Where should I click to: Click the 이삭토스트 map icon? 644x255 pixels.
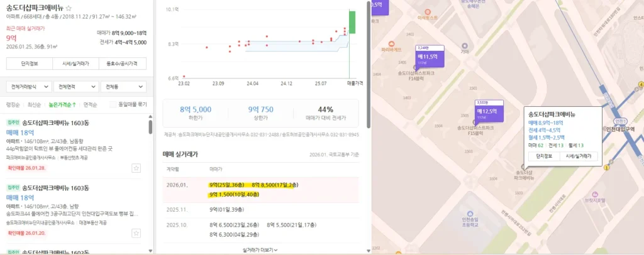[427, 12]
